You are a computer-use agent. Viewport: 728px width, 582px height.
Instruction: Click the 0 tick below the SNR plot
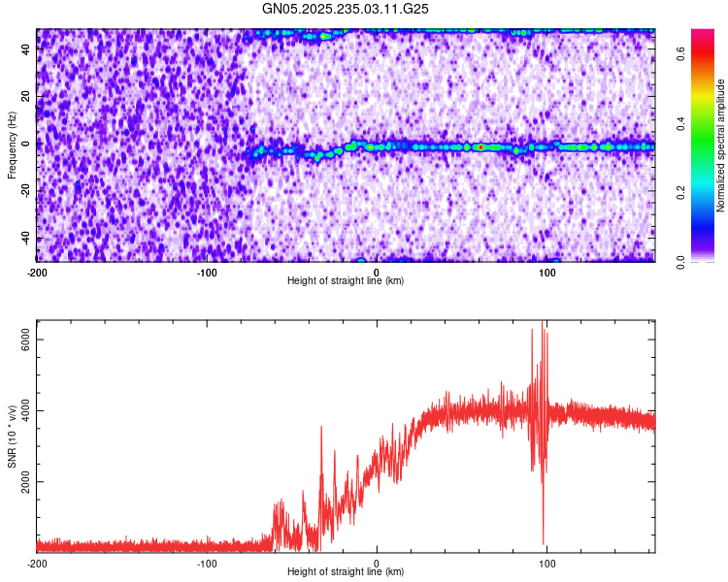coord(377,563)
